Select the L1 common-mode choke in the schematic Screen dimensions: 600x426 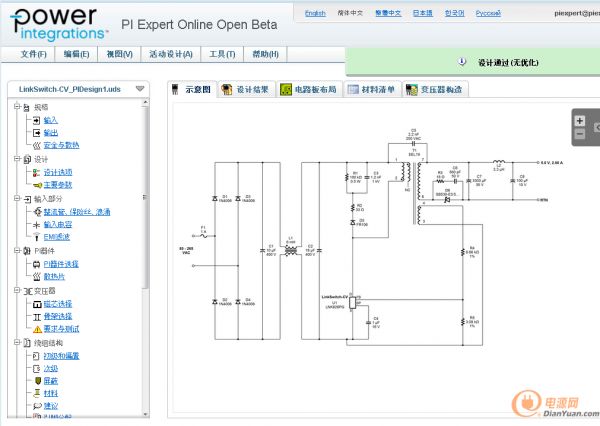click(291, 251)
